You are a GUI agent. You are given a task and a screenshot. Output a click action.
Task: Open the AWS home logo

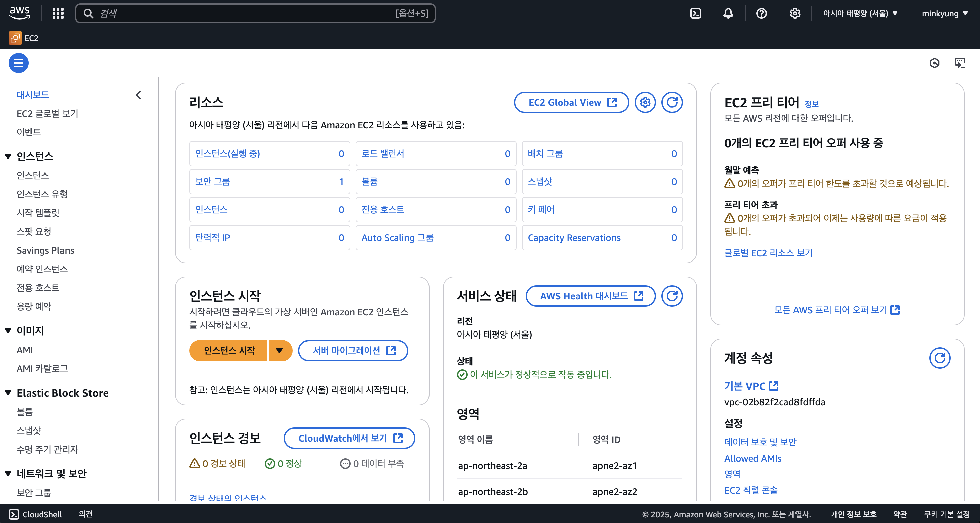click(19, 13)
